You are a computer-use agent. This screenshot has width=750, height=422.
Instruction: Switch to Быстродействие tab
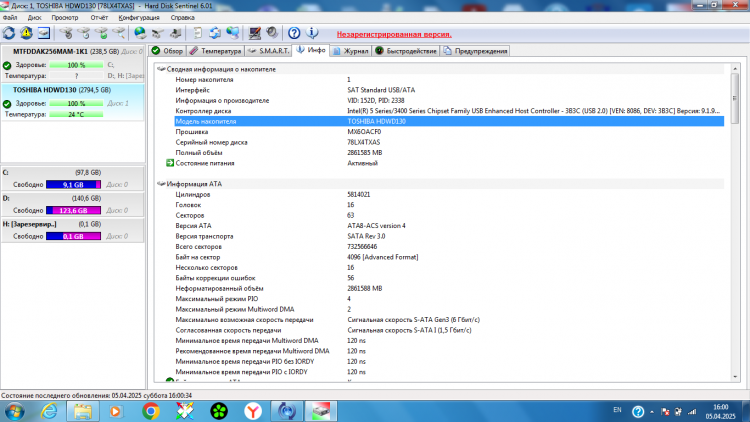(406, 51)
